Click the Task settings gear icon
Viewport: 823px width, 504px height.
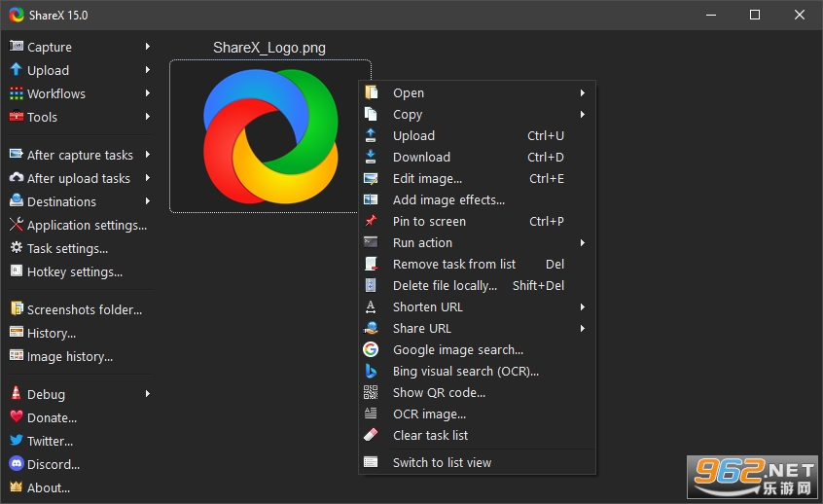(x=17, y=247)
